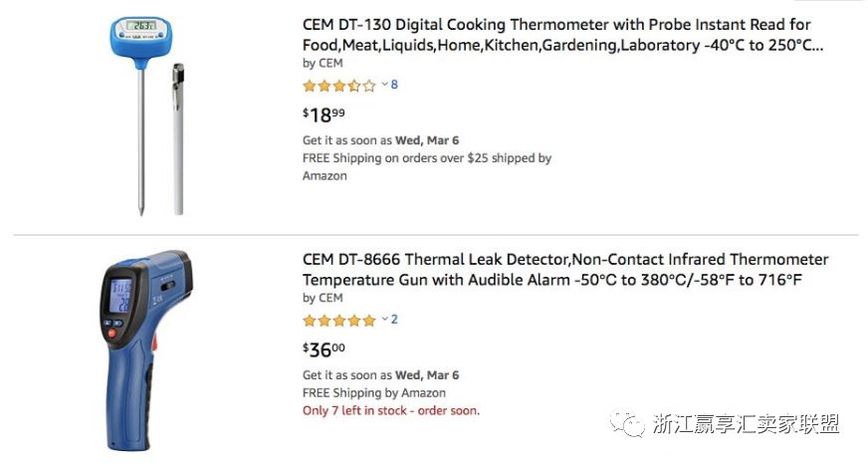The image size is (868, 463).
Task: Expand the rating breakdown chevron for DT-8666
Action: [x=384, y=320]
